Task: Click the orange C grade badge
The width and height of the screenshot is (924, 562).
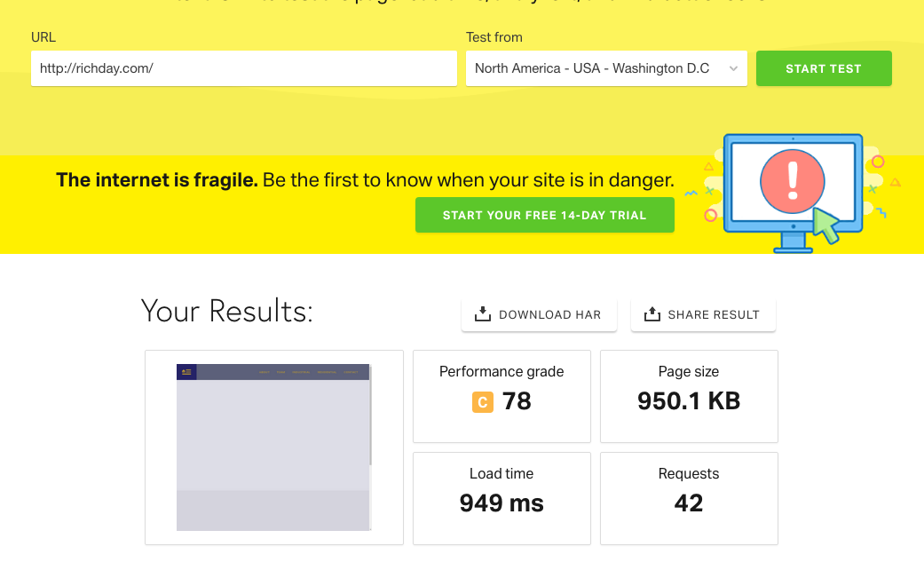Action: click(x=482, y=402)
